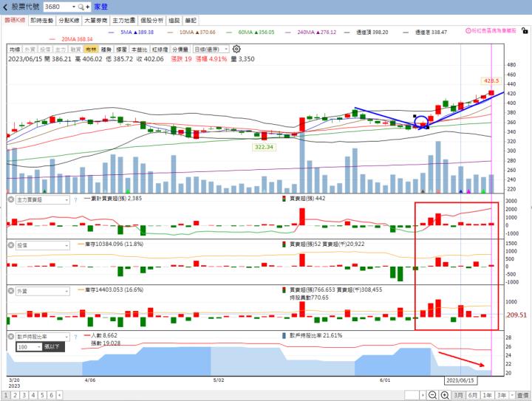The width and height of the screenshot is (532, 401).
Task: Click the help icon beside 主力買賣超
Action: coord(75,200)
